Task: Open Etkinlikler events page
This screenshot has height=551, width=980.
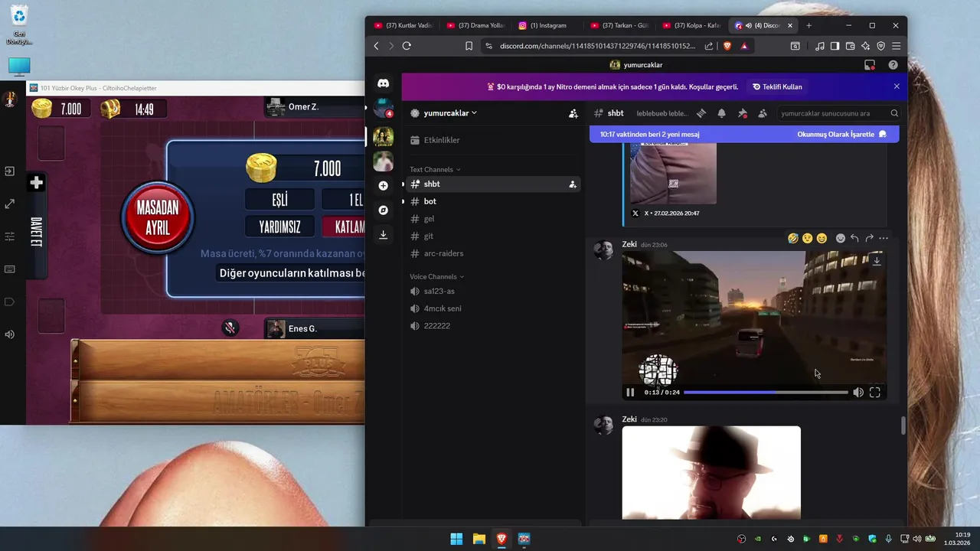Action: click(x=492, y=140)
